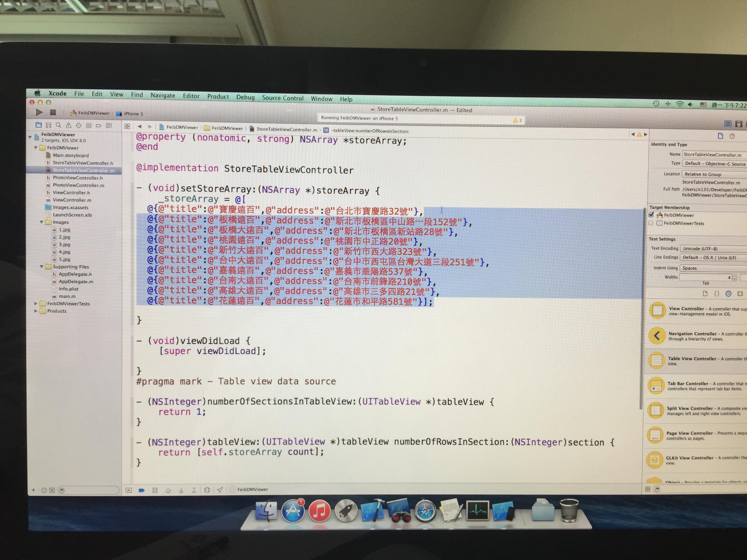The height and width of the screenshot is (560, 747).
Task: Show the File Template library icon
Action: coord(705,293)
